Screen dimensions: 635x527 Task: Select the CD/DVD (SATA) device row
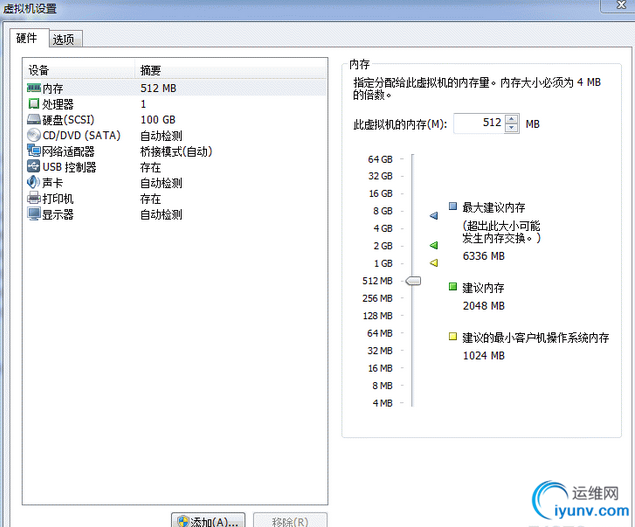click(175, 135)
